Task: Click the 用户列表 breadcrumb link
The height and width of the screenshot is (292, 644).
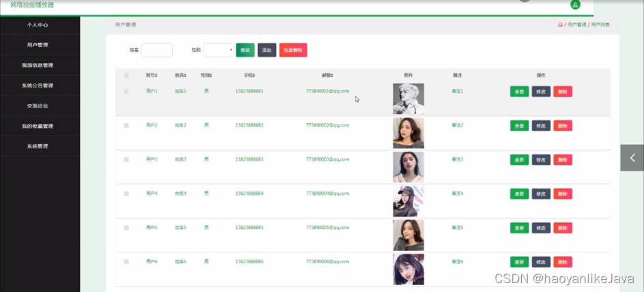Action: click(x=600, y=25)
